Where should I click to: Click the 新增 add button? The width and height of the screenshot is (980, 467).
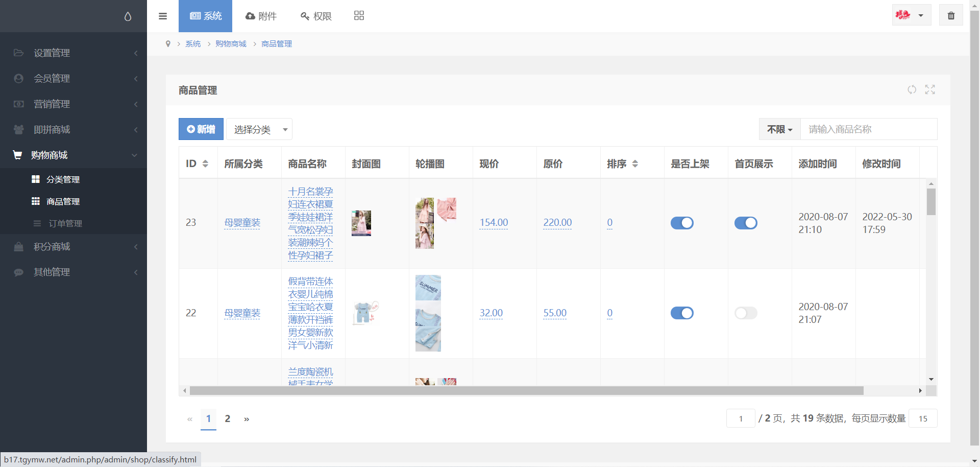pos(201,129)
